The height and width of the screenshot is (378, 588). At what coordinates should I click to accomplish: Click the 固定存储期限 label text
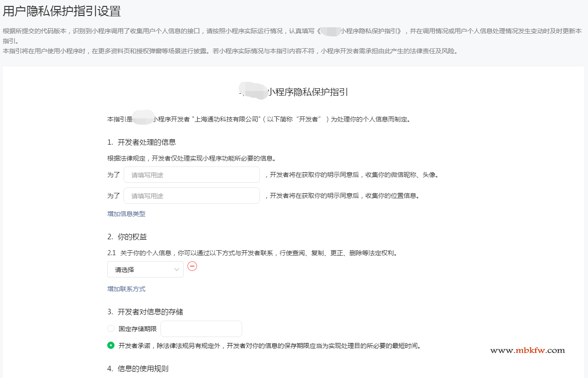click(x=137, y=329)
